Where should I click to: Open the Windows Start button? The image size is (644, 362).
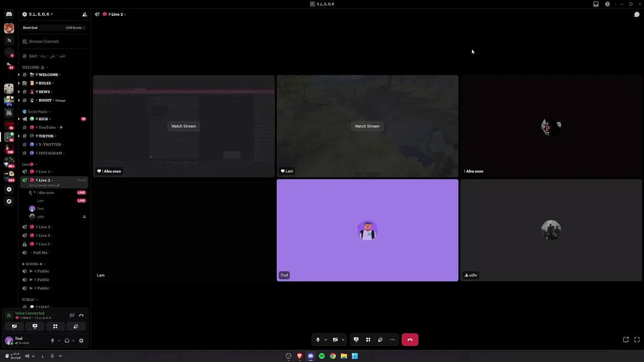coord(355,356)
